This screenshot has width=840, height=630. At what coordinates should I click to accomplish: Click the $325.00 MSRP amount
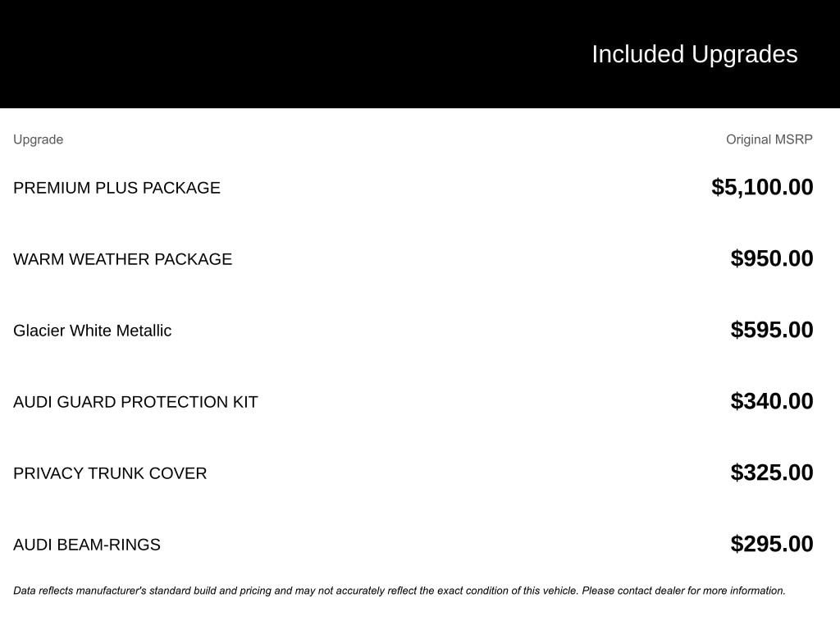771,472
